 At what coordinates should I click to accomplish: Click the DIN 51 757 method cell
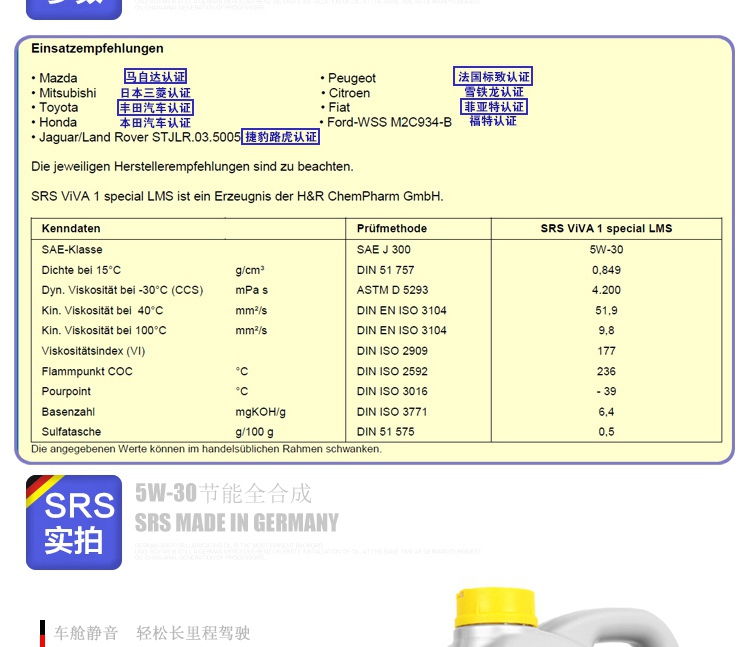(x=386, y=270)
